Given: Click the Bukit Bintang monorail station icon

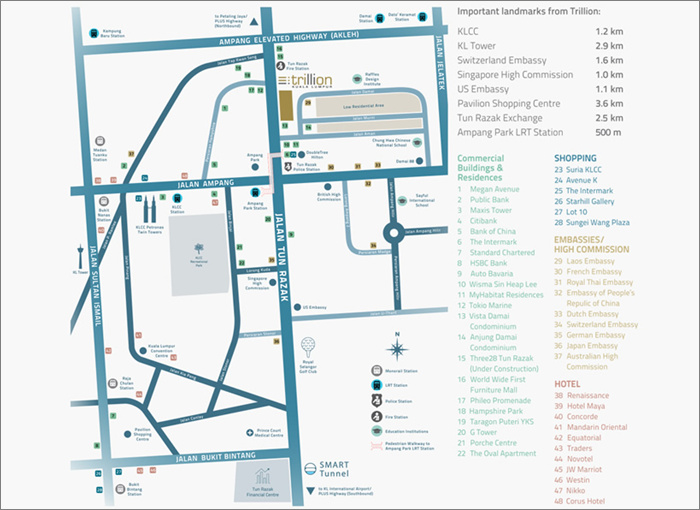Looking at the screenshot, I should [120, 489].
